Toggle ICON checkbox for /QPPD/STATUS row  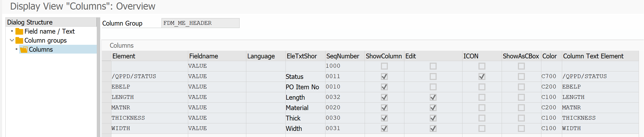482,76
